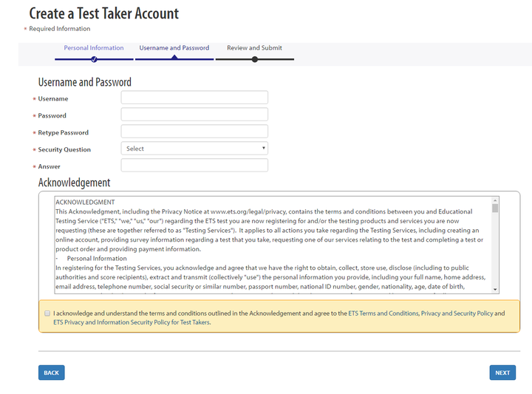Tick the acknowledge terms and conditions checkbox

coord(47,313)
